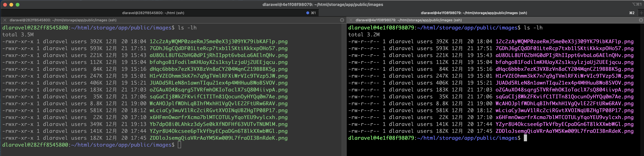Click wLciaCy3wuV1lRc2ciRGvtXVOINqUBZHgTP08P17.png in right pane
The height and width of the screenshot is (156, 644).
click(x=564, y=110)
